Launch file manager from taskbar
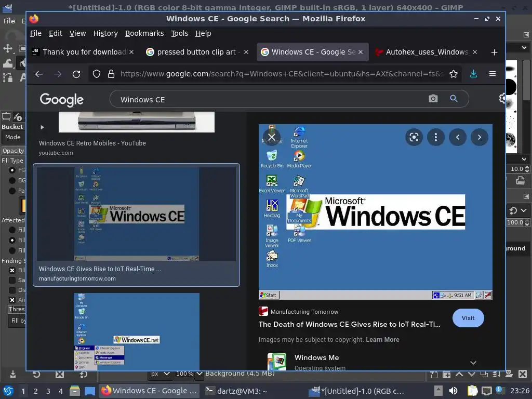Screen dimensions: 532x399 point(75,391)
